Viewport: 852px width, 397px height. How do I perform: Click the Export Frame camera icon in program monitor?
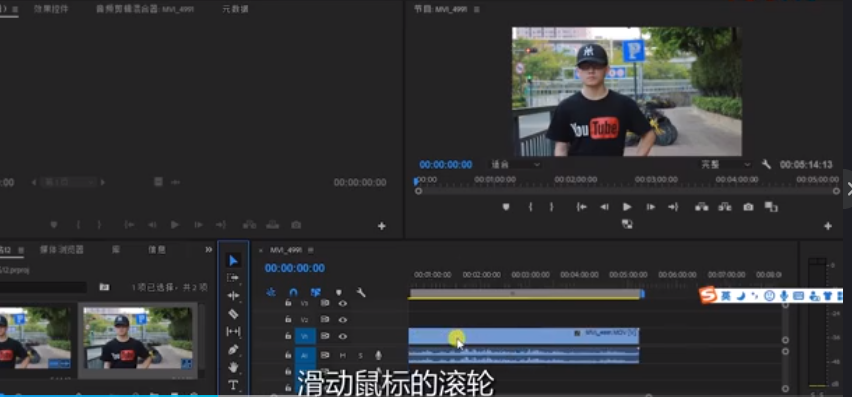click(x=748, y=207)
